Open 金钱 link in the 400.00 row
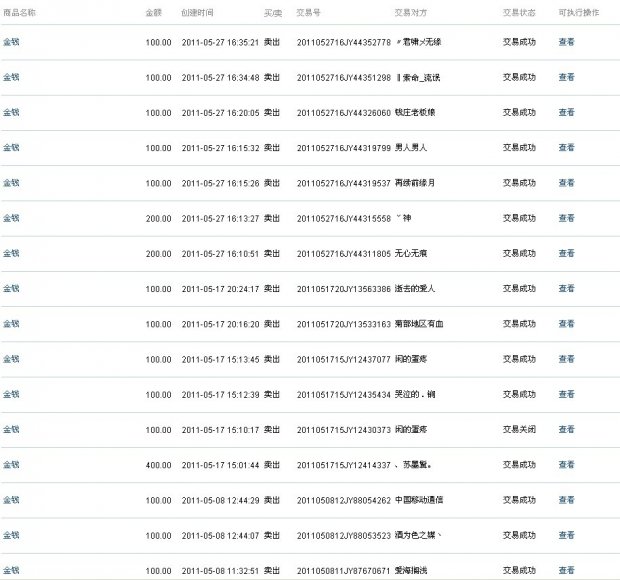Screen dimensions: 620x580 pyautogui.click(x=12, y=464)
